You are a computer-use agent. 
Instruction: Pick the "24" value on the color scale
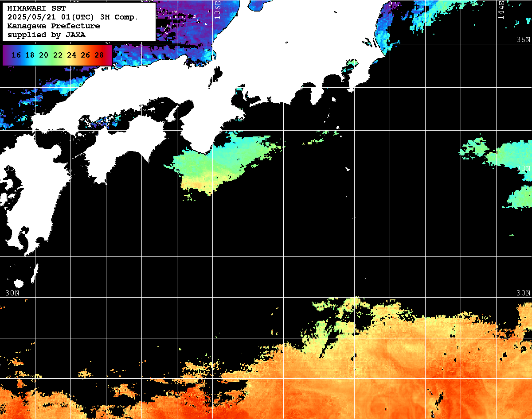coord(71,55)
